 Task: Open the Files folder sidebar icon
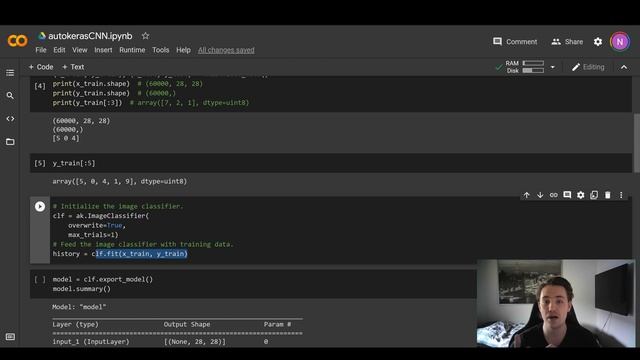(10, 142)
